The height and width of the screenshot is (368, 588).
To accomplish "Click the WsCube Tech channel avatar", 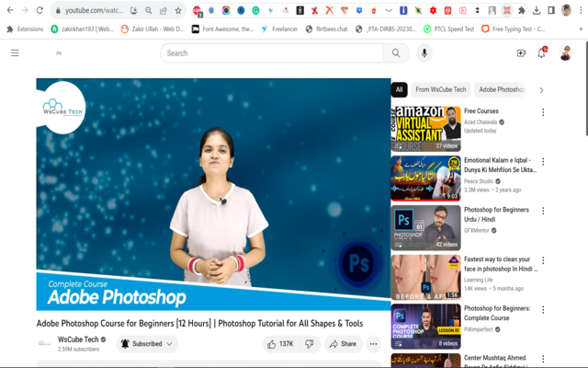I will click(45, 343).
